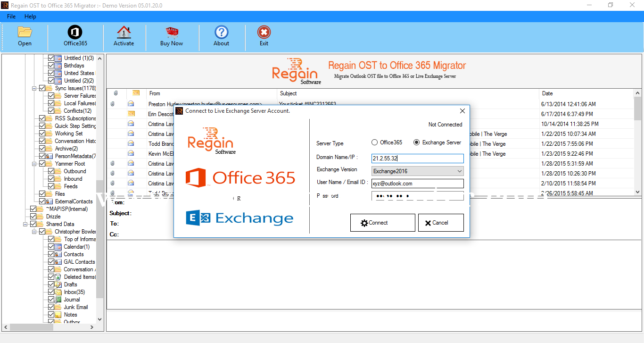The image size is (644, 343).
Task: Select the ~MAPISP(Internal) tree item
Action: pos(66,209)
